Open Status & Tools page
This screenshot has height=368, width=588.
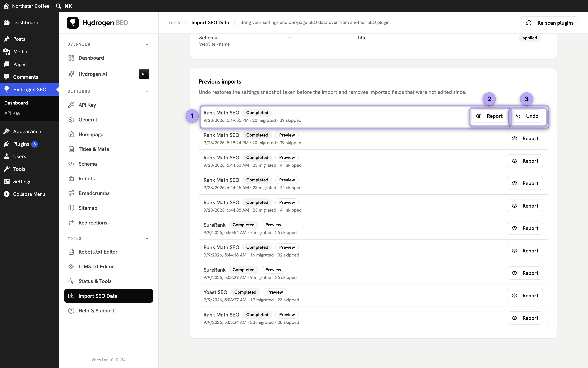(x=109, y=281)
